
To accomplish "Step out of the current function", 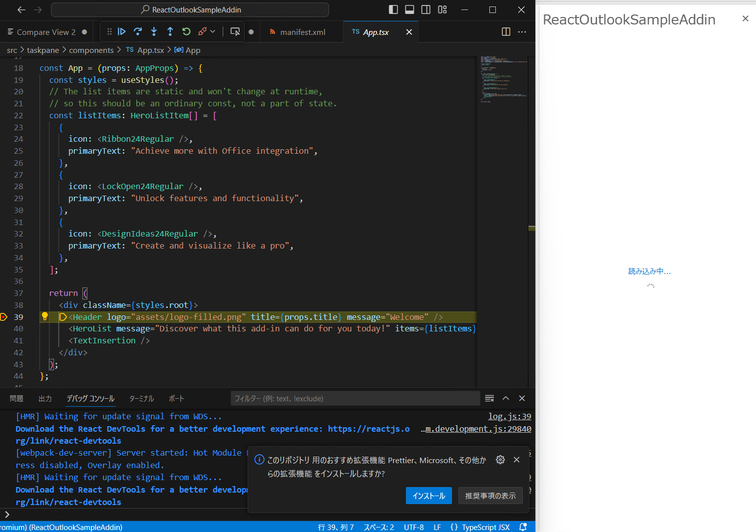I will (x=170, y=31).
